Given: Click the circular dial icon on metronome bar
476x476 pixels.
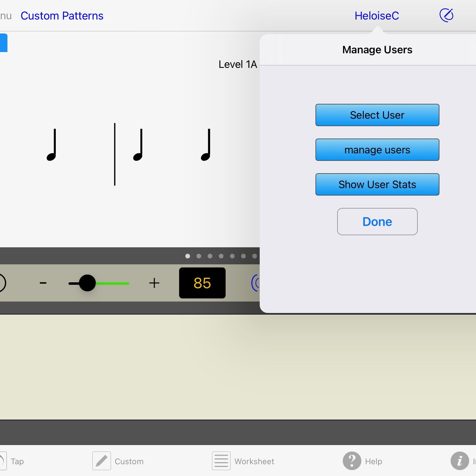Looking at the screenshot, I should pyautogui.click(x=2, y=283).
